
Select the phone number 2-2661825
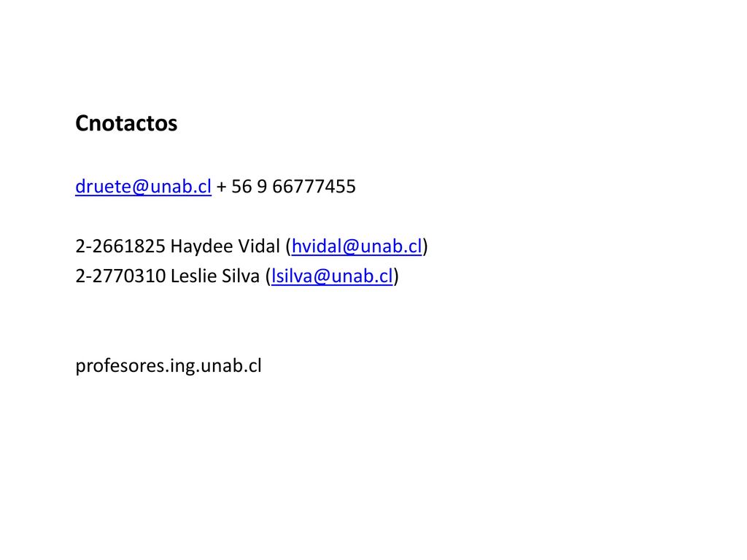point(120,246)
